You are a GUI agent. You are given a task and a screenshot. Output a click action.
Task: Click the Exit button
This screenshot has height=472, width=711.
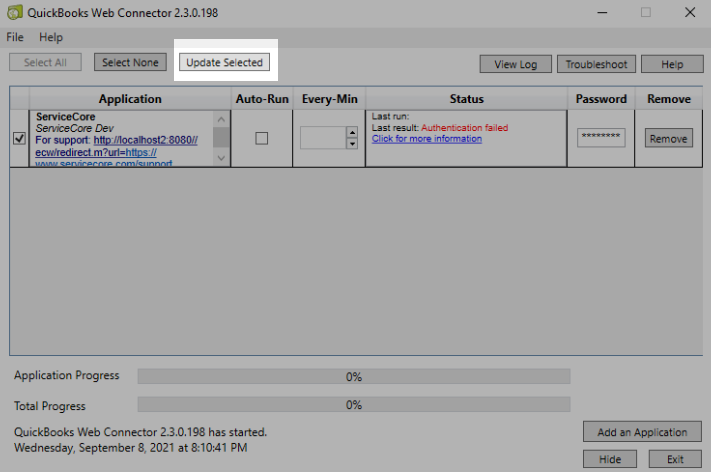(x=675, y=459)
